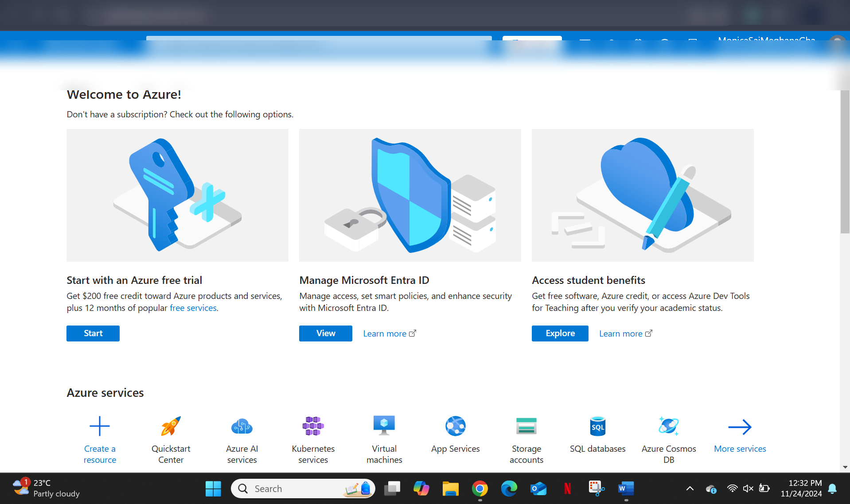Open Wi-Fi network settings in tray

click(732, 488)
